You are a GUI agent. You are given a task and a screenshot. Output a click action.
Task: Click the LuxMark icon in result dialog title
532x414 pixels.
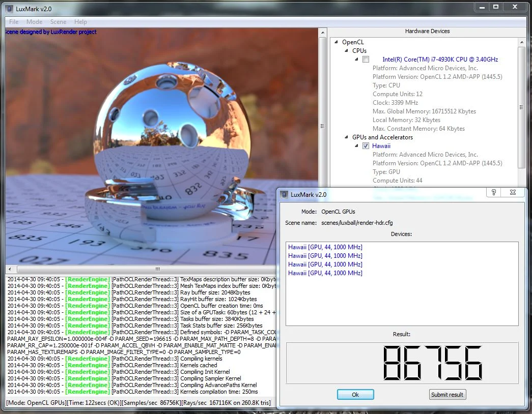[284, 195]
